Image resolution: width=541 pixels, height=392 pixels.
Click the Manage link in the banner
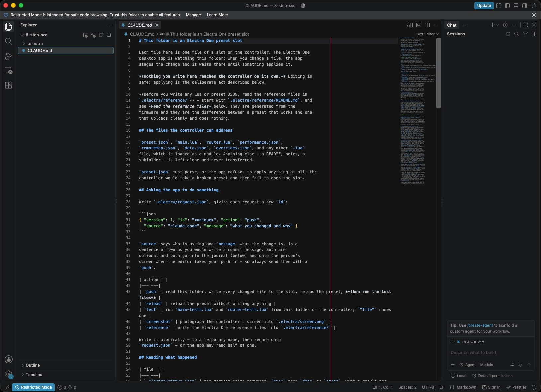193,15
